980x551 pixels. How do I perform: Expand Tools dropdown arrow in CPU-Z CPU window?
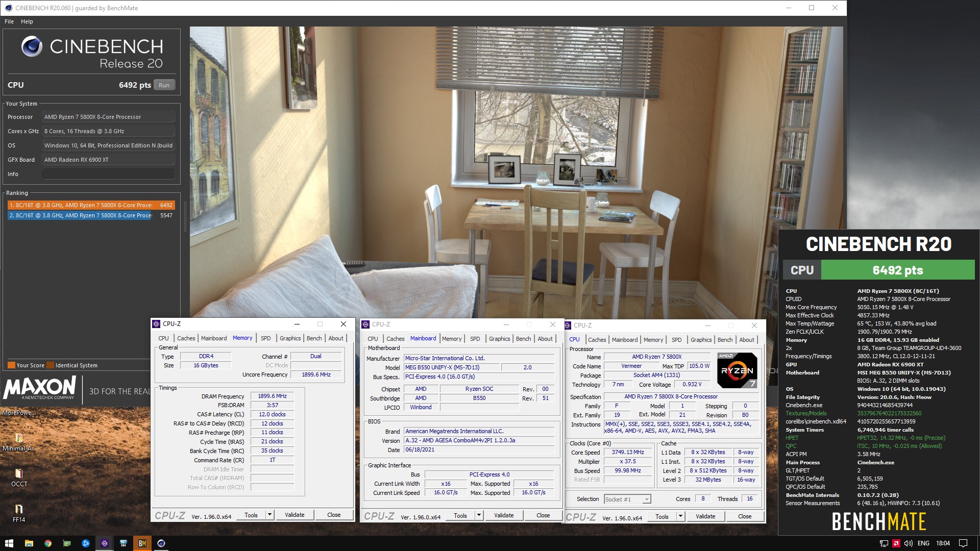(x=680, y=516)
